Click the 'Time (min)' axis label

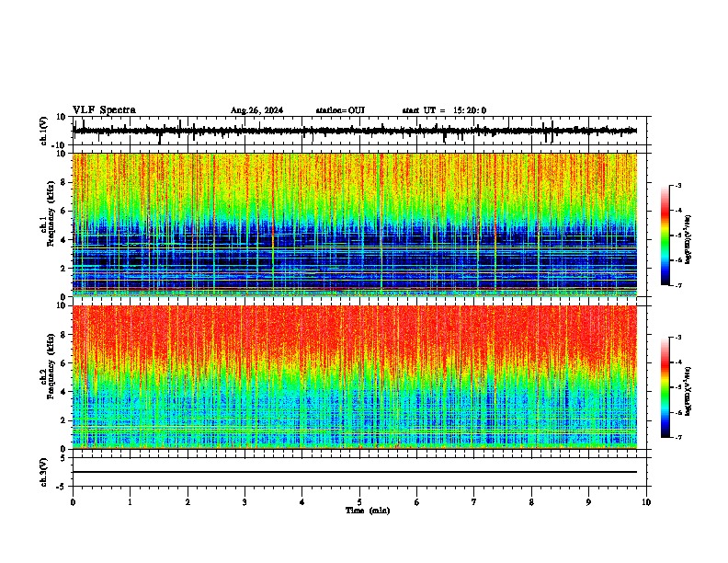click(x=368, y=511)
